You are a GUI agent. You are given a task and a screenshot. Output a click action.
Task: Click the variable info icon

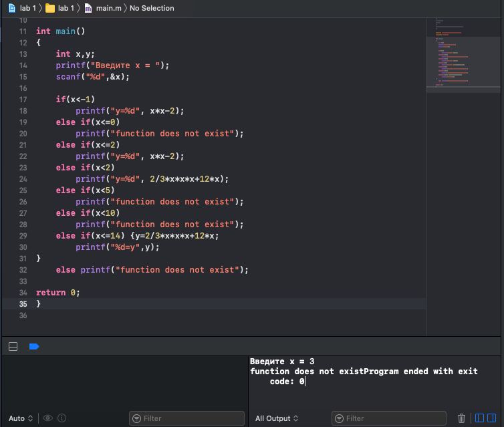pos(62,418)
